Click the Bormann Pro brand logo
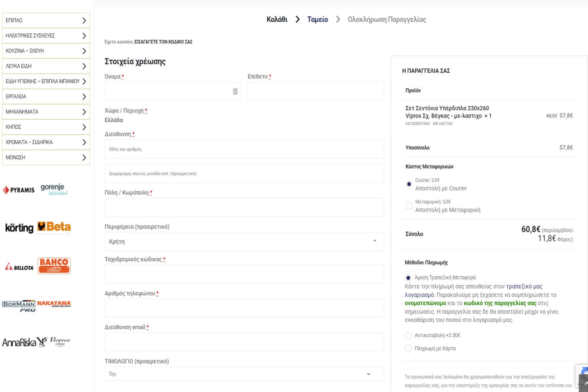The image size is (588, 392). [x=19, y=305]
